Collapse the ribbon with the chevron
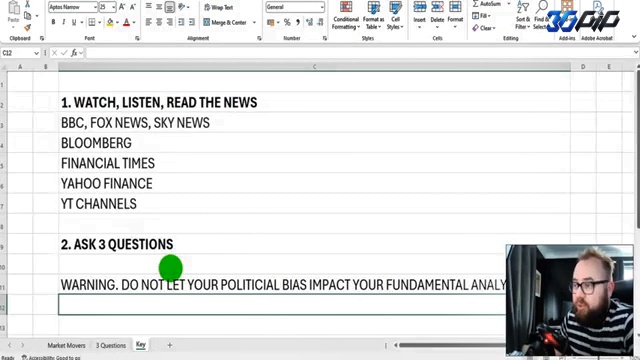This screenshot has height=360, width=640. pyautogui.click(x=634, y=37)
